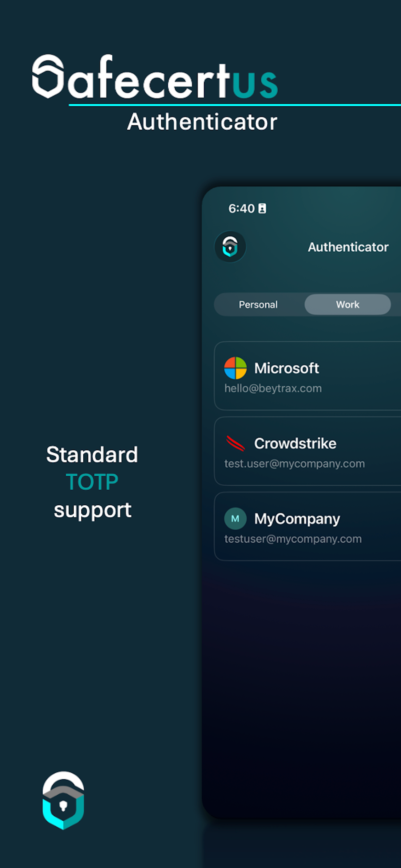401x868 pixels.
Task: Tap the ID card status bar icon
Action: [262, 209]
